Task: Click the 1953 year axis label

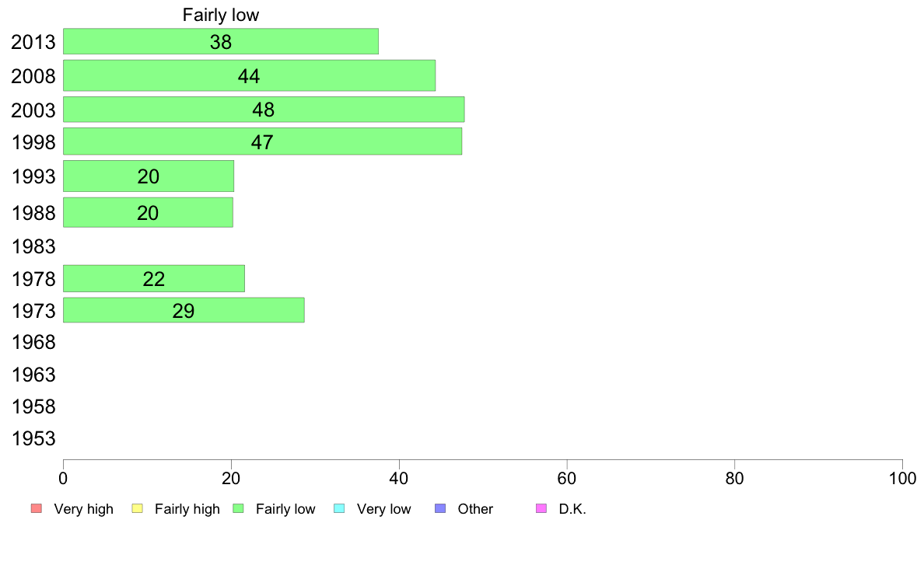Action: pos(33,438)
